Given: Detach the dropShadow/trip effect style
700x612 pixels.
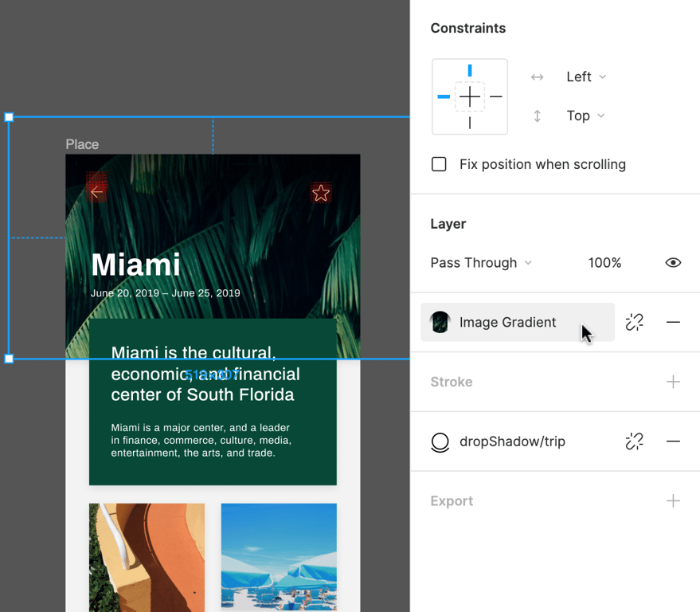Looking at the screenshot, I should tap(634, 441).
